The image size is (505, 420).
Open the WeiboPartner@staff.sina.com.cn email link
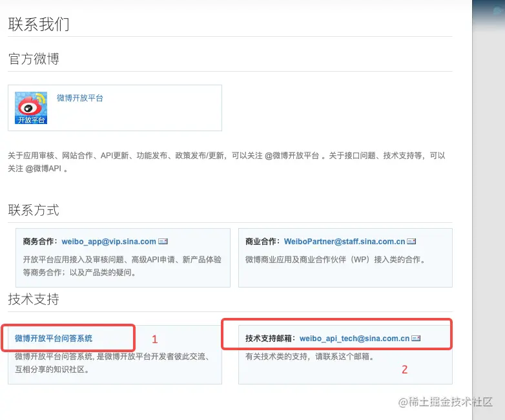pos(345,242)
